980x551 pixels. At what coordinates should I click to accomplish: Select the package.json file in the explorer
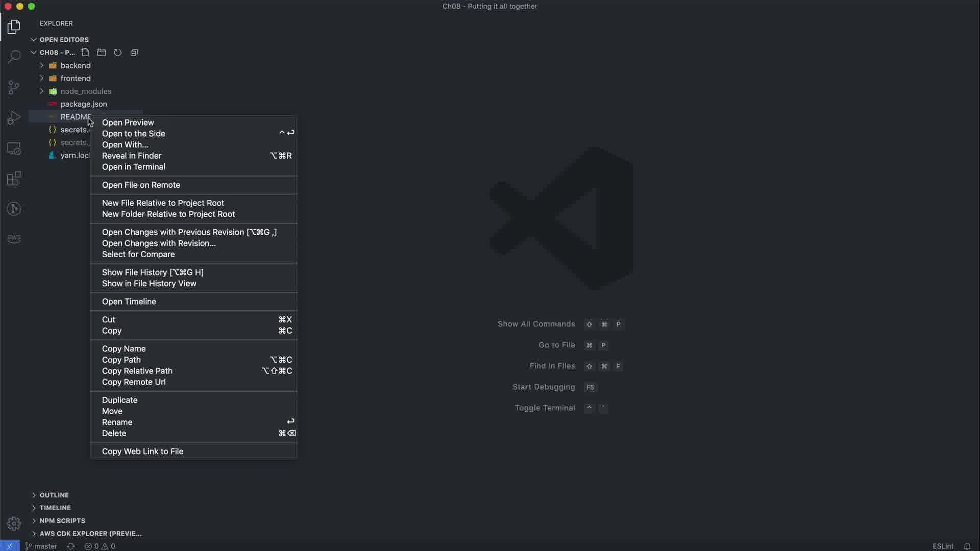(x=84, y=104)
